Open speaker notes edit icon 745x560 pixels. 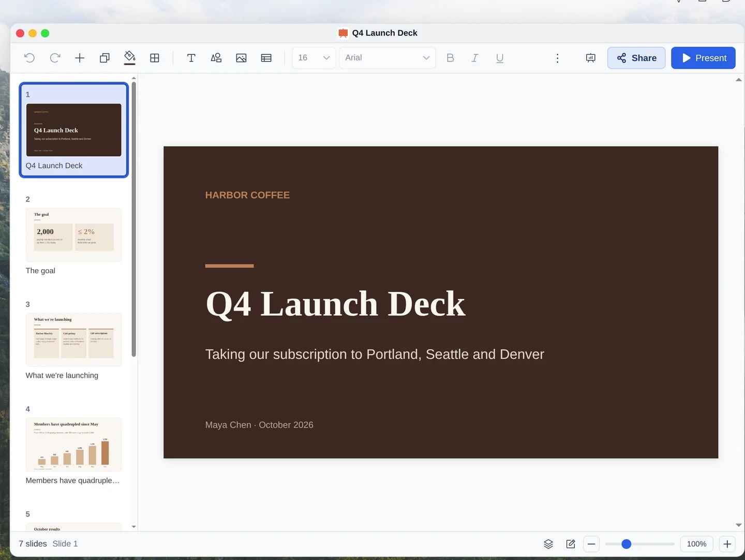571,544
